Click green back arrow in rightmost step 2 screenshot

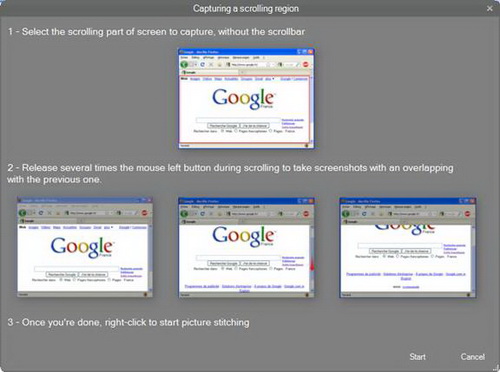[x=346, y=213]
